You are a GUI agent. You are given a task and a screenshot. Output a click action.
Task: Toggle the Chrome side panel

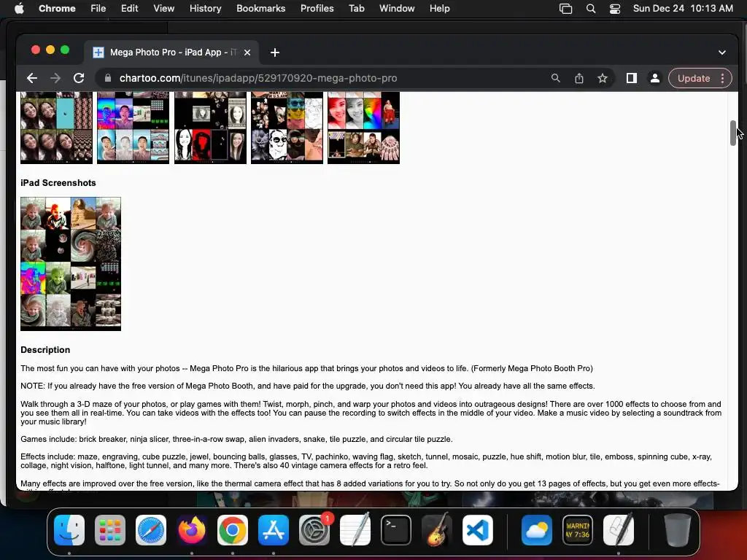click(x=632, y=78)
